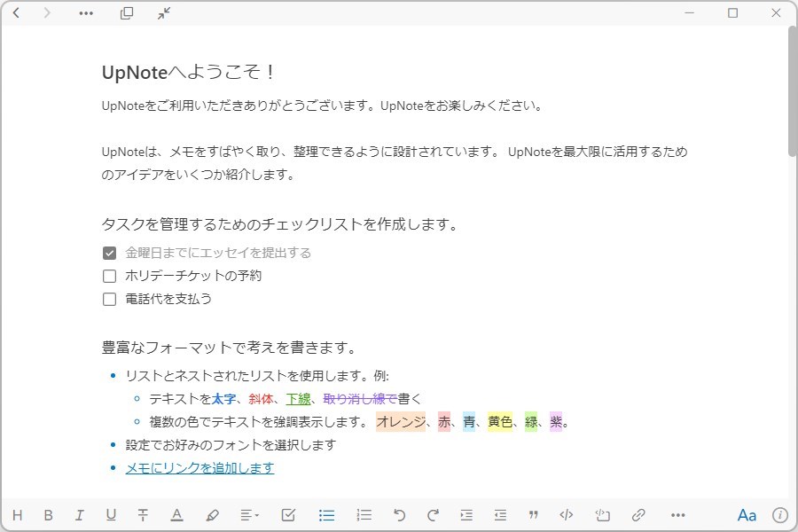This screenshot has width=798, height=532.
Task: Open the note info panel
Action: [780, 515]
